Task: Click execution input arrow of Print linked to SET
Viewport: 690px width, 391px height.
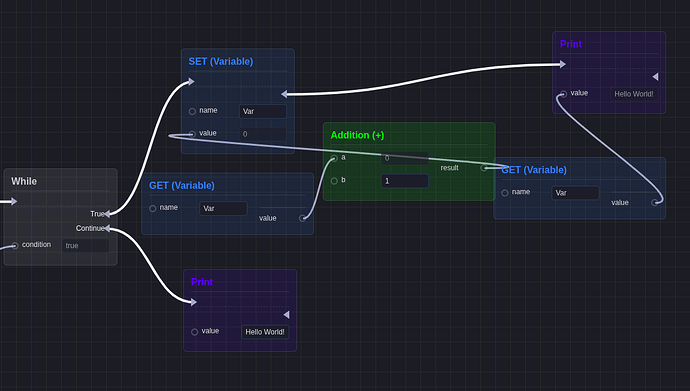Action: (563, 64)
